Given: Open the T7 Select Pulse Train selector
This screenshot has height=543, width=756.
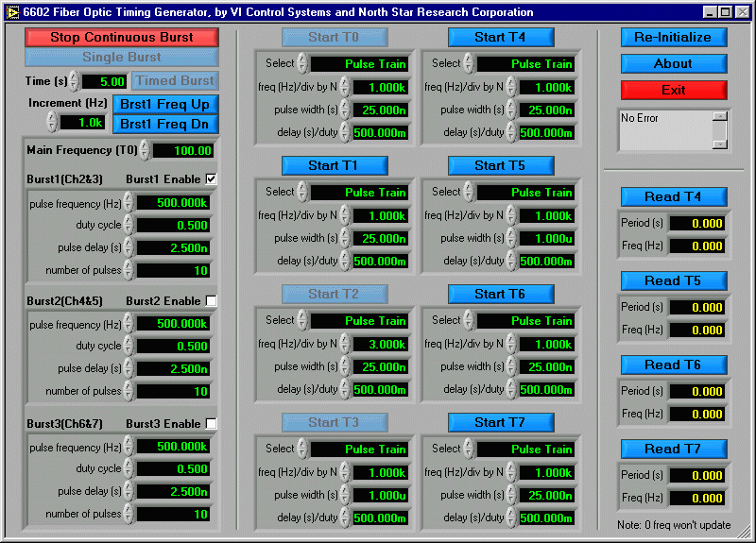Looking at the screenshot, I should pyautogui.click(x=526, y=450).
